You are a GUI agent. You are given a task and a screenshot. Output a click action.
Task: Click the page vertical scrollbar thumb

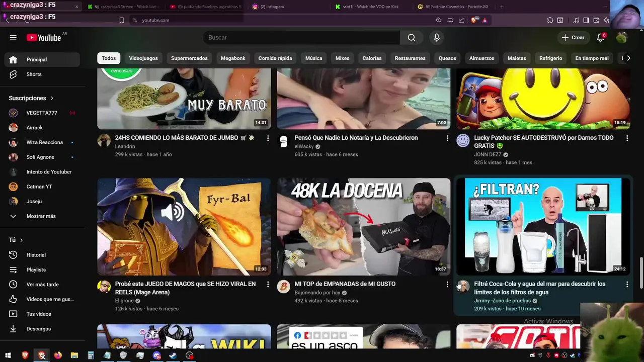[x=641, y=273]
